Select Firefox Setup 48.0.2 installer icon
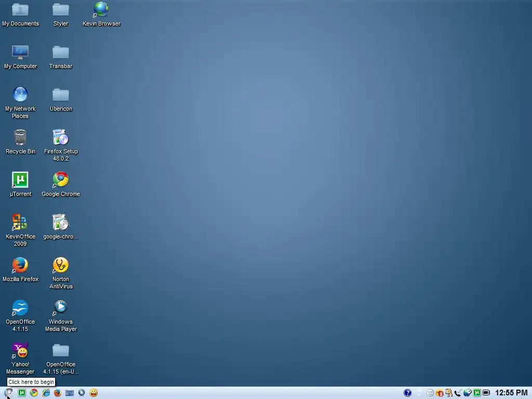532x399 pixels. (61, 137)
